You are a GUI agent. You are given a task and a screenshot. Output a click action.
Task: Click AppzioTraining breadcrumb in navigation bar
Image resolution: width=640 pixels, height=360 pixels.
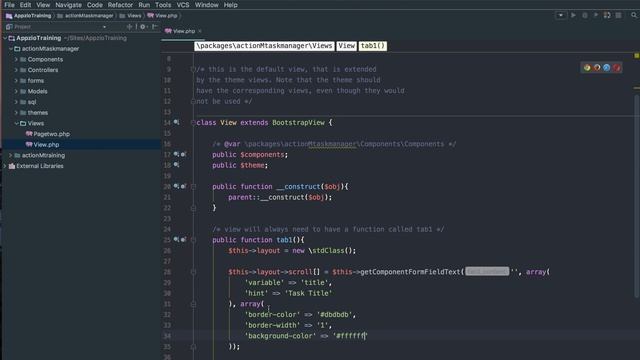[29, 16]
